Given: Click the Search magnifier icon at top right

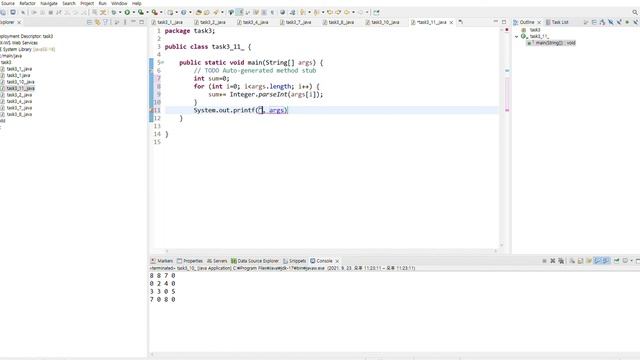Looking at the screenshot, I should tap(635, 12).
